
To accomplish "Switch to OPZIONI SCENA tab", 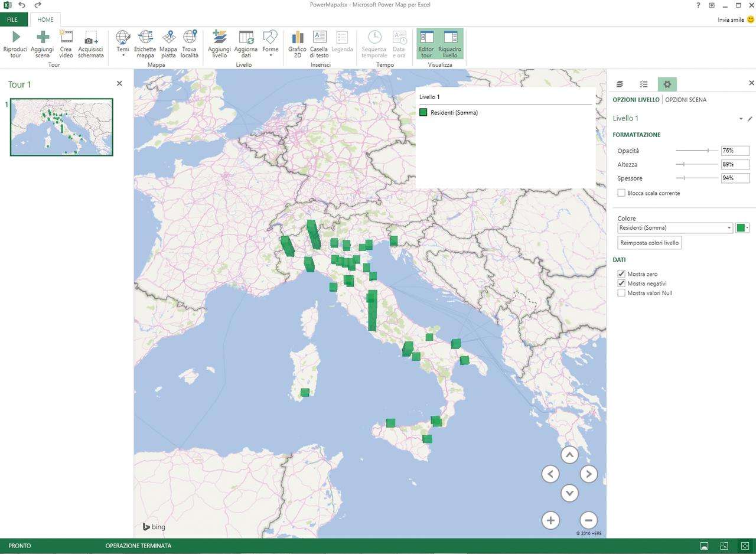I will (686, 100).
